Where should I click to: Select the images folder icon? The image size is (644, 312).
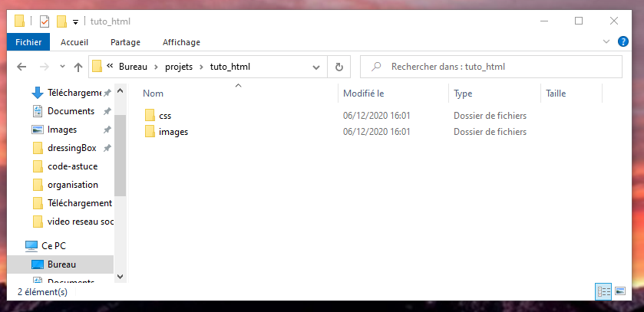[x=150, y=132]
